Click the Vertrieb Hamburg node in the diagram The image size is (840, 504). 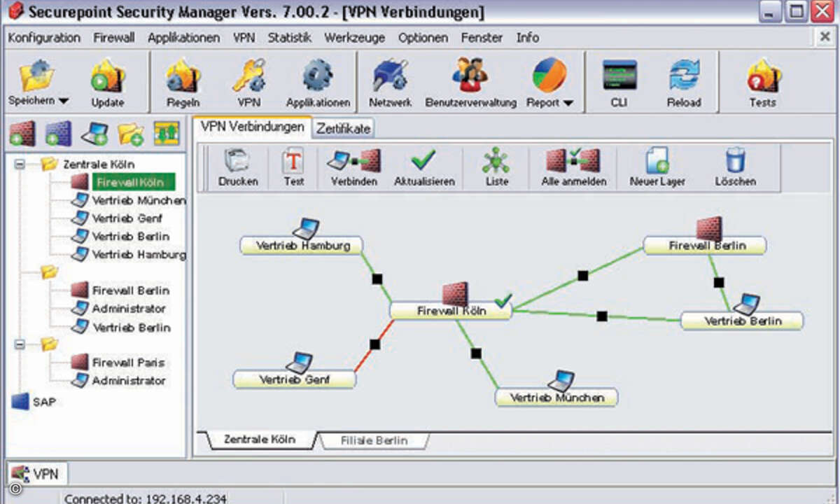(x=302, y=245)
